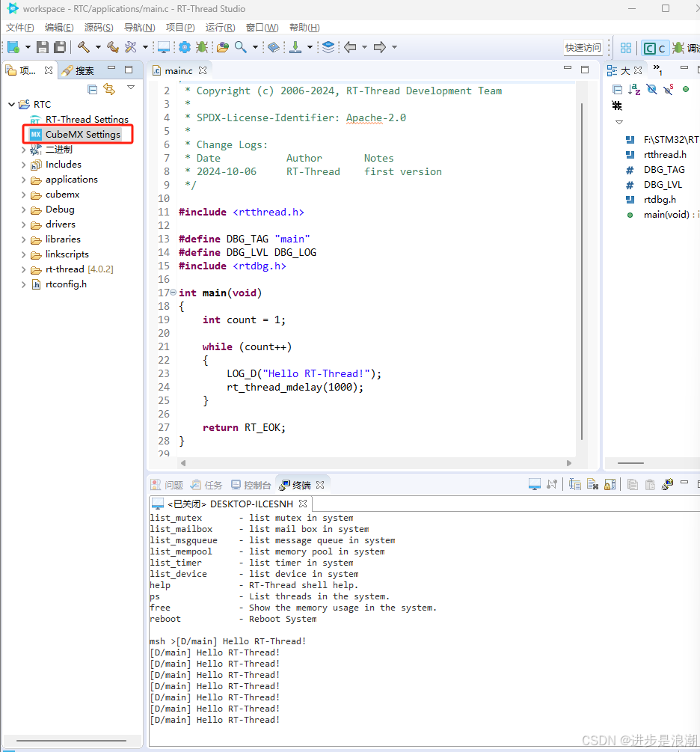Click the Back navigation arrow

(351, 46)
